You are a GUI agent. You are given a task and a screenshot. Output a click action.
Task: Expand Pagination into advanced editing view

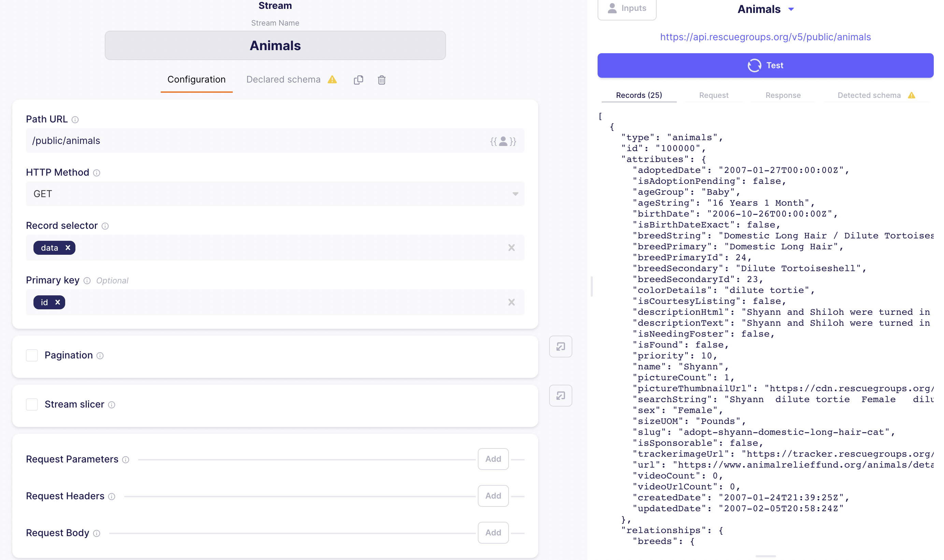(560, 346)
